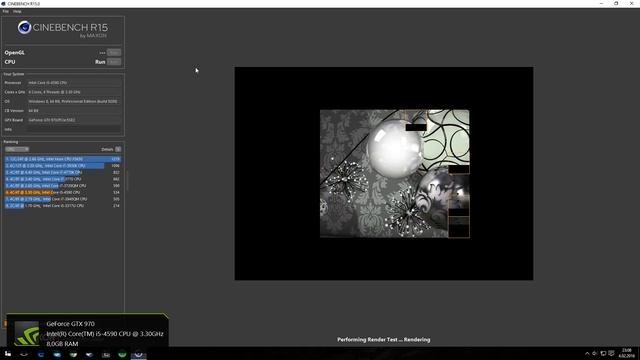Image resolution: width=640 pixels, height=360 pixels.
Task: Open the Action Center notification icon
Action: [x=611, y=353]
